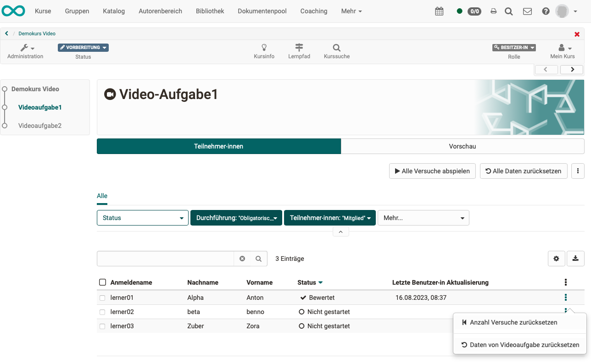Select Anzahl Versuche zurücksetzen menu entry
The height and width of the screenshot is (364, 591).
pos(513,322)
